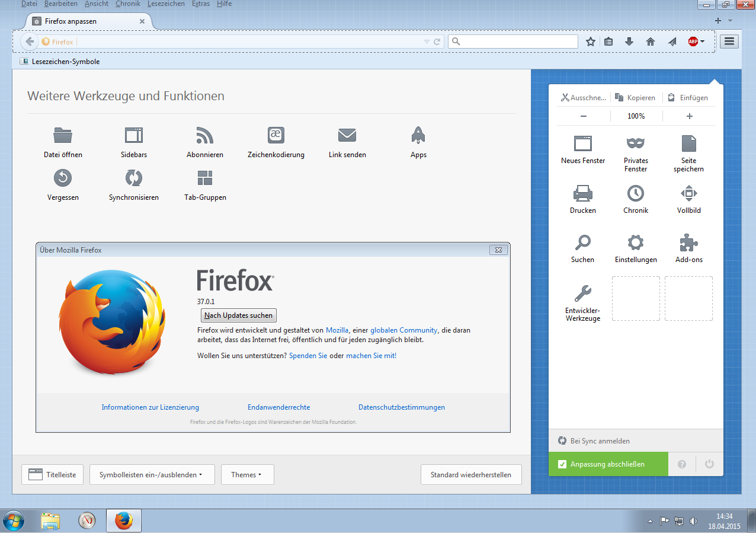This screenshot has height=533, width=756.
Task: Select the Firefox anpassen tab
Action: [90, 21]
